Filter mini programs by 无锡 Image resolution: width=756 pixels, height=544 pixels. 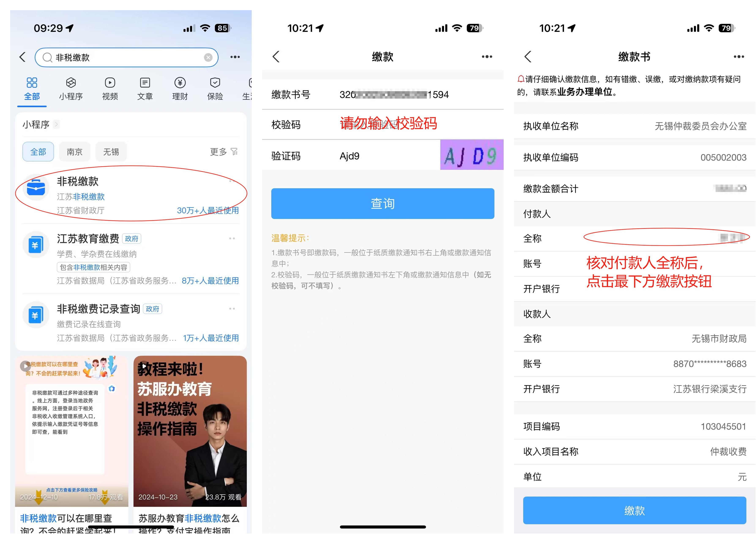tap(111, 152)
